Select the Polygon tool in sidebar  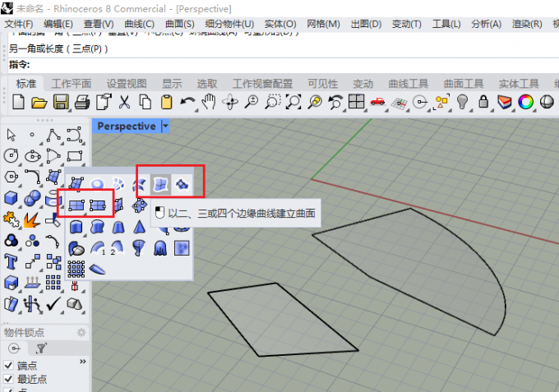click(x=11, y=177)
